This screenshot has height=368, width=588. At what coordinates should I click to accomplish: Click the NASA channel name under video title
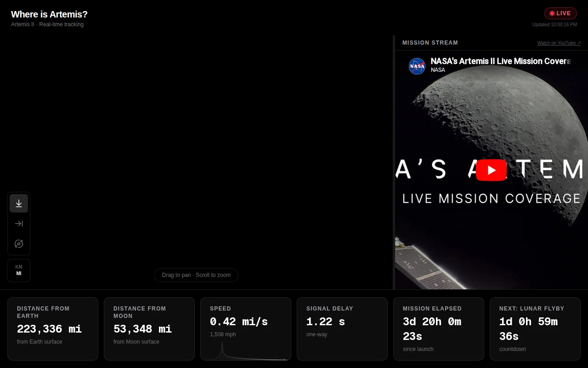438,70
